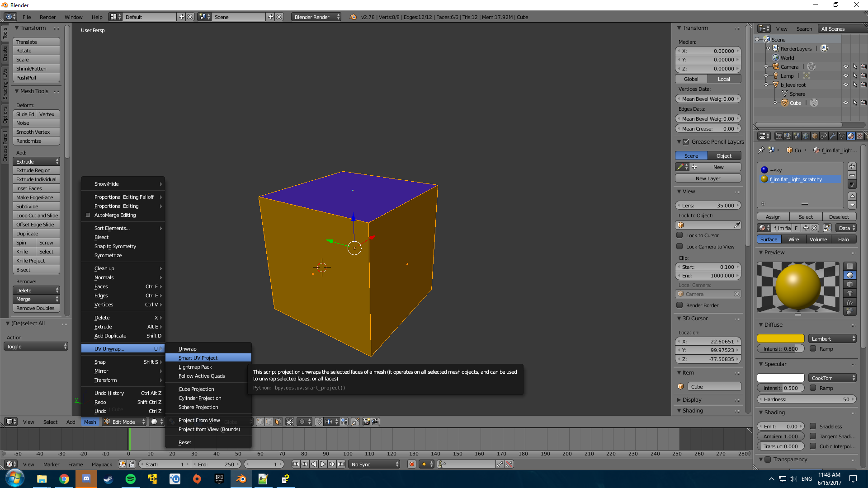Enable the Lock to Cursor checkbox
This screenshot has width=868, height=488.
(679, 235)
